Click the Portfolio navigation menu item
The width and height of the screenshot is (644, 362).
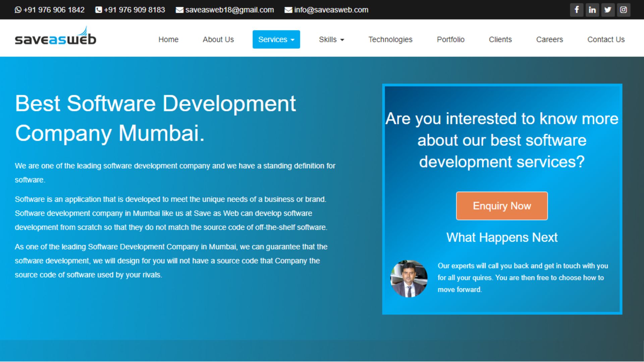pos(449,39)
